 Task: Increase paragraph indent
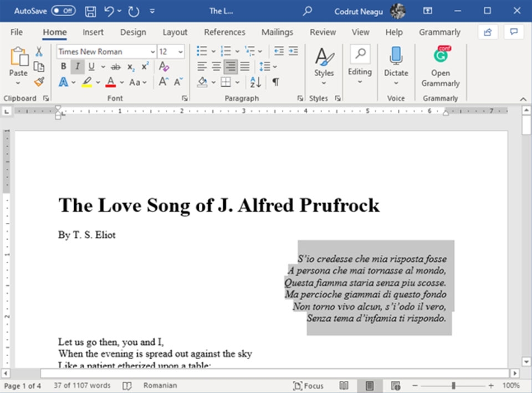(x=293, y=51)
